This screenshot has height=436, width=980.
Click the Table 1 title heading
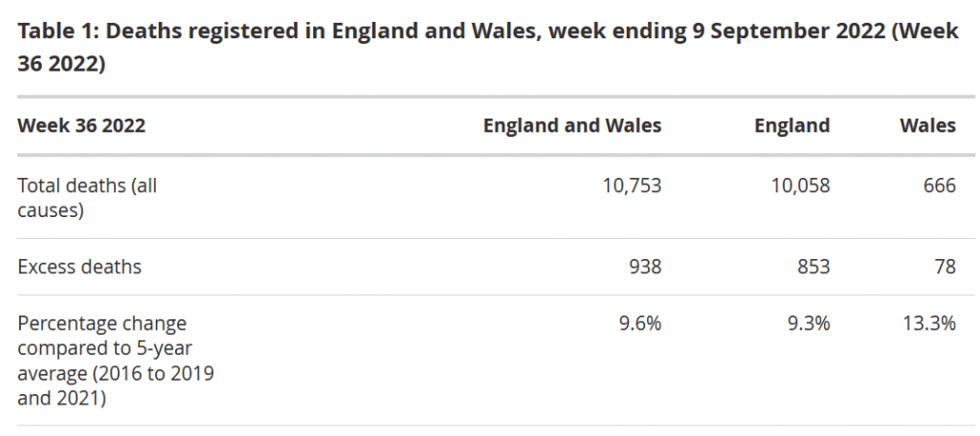[487, 48]
